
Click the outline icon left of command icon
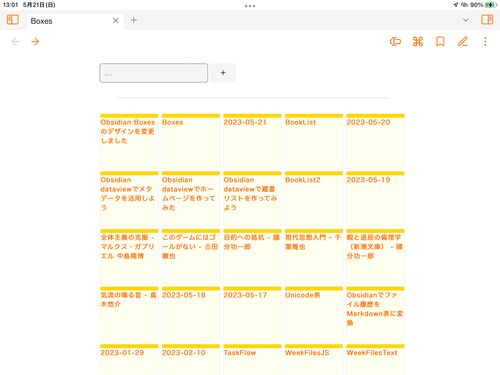coord(395,42)
